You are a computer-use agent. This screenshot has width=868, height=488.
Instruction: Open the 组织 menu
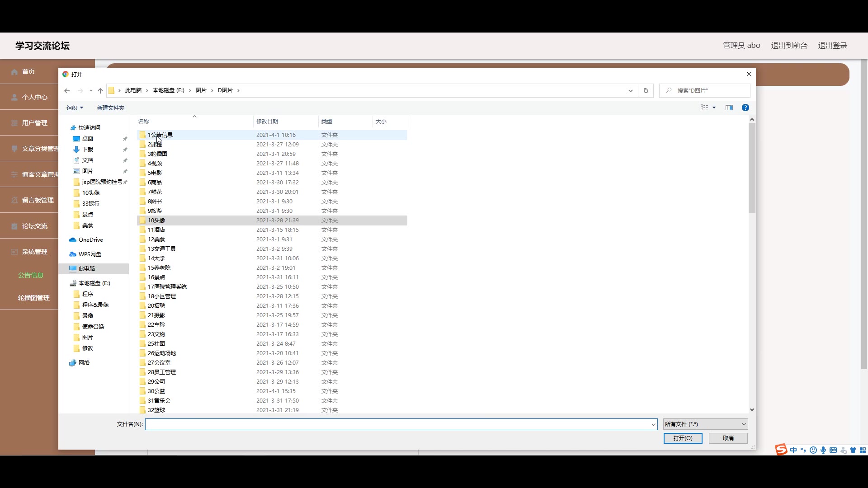tap(75, 108)
